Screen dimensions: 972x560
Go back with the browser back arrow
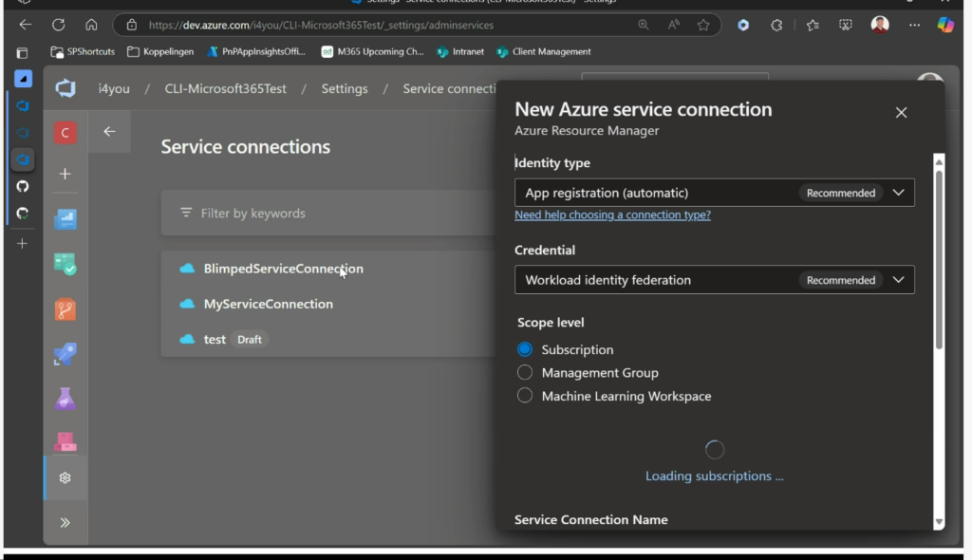26,25
